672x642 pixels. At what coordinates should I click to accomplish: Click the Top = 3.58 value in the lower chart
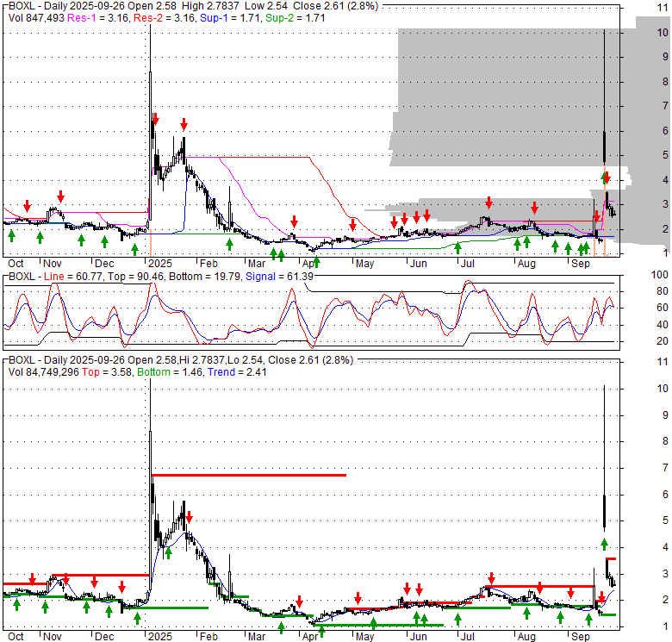[107, 372]
